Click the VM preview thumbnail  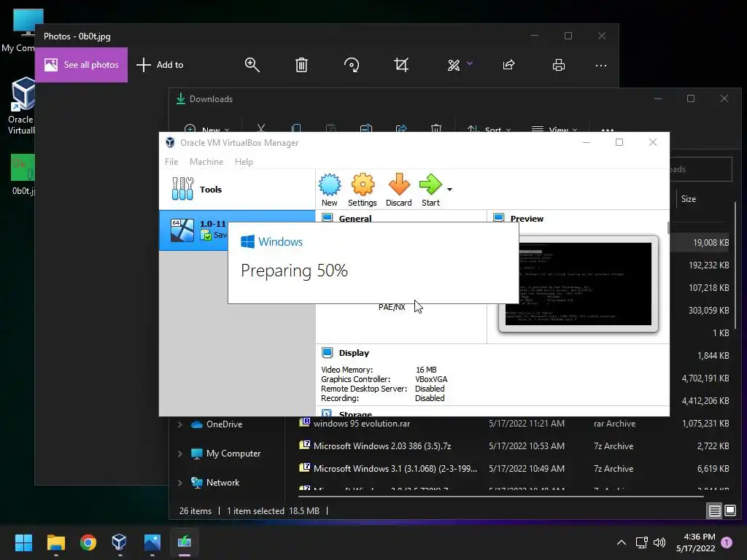click(578, 284)
